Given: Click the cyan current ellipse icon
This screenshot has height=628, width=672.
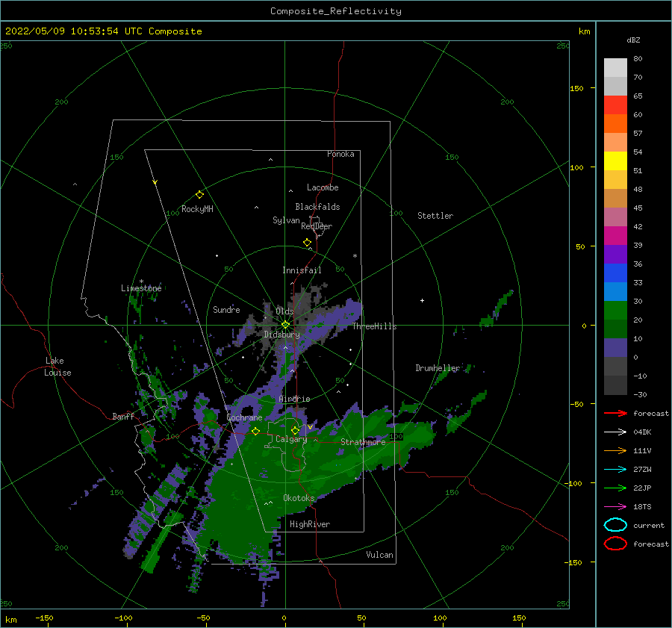Looking at the screenshot, I should (x=615, y=525).
